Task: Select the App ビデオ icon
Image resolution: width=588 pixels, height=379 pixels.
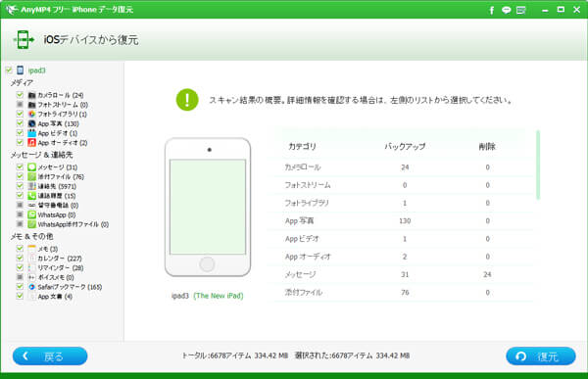Action: point(32,133)
